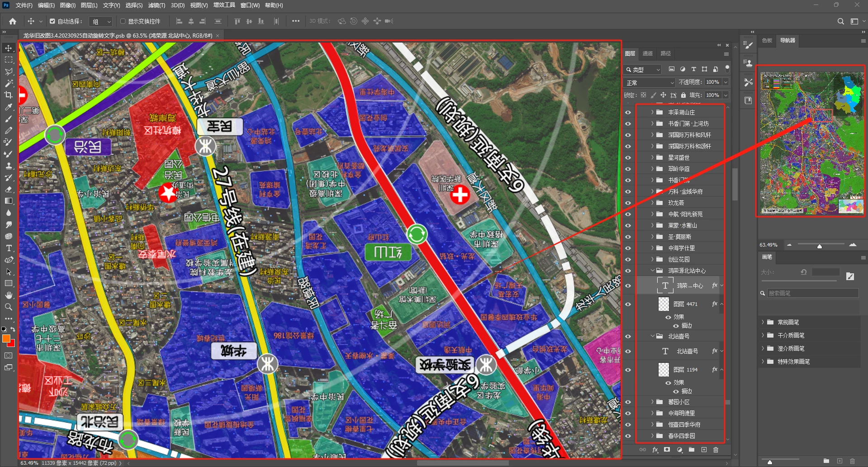868x467 pixels.
Task: Select the Horizontal Type tool
Action: tap(9, 248)
